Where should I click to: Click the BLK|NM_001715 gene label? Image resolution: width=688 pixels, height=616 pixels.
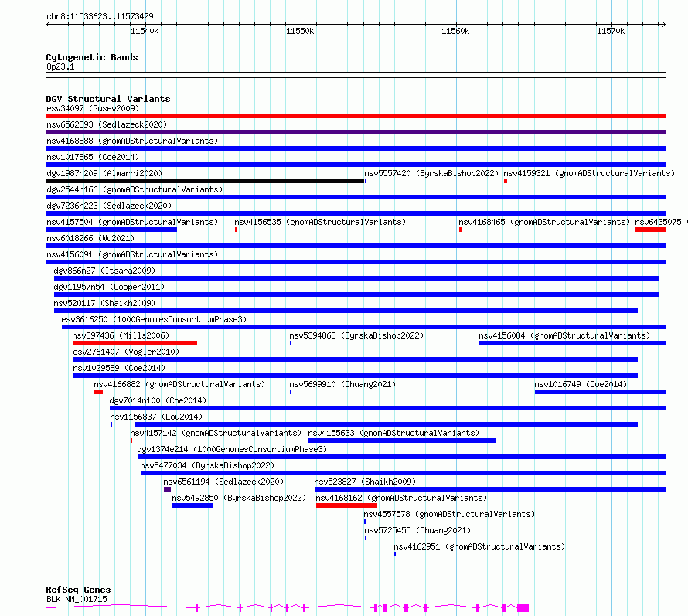click(77, 599)
